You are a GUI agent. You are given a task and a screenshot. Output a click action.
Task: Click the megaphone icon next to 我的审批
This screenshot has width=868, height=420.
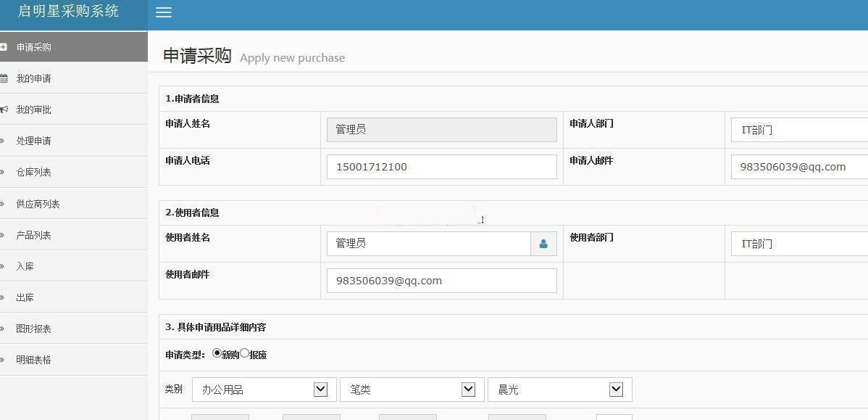pos(4,110)
